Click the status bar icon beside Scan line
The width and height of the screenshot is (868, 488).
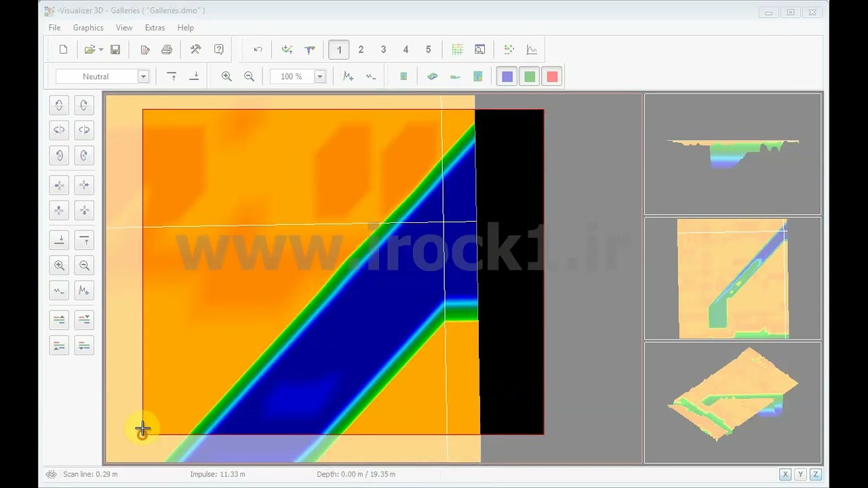pyautogui.click(x=51, y=474)
